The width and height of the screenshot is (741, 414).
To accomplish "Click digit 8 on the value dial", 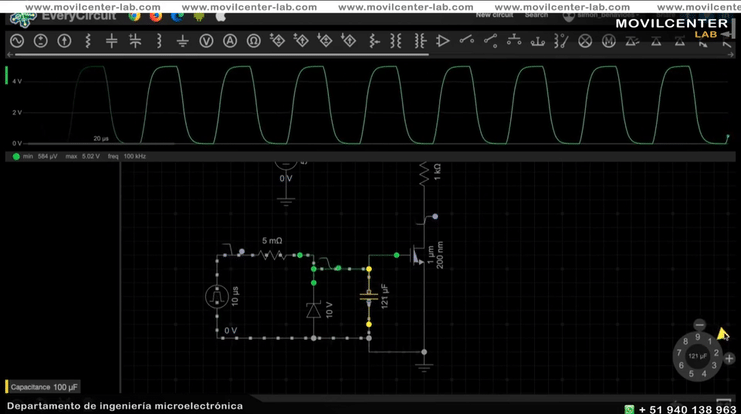I will pos(685,341).
